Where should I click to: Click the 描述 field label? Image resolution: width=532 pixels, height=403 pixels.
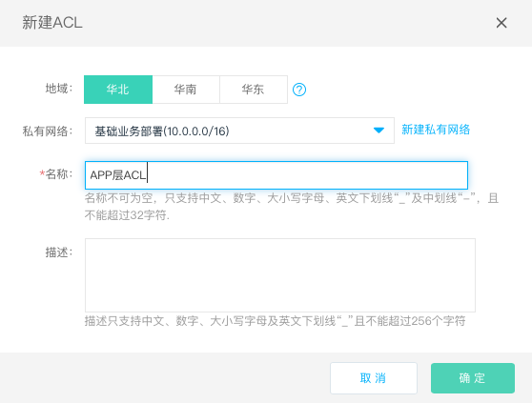point(59,252)
